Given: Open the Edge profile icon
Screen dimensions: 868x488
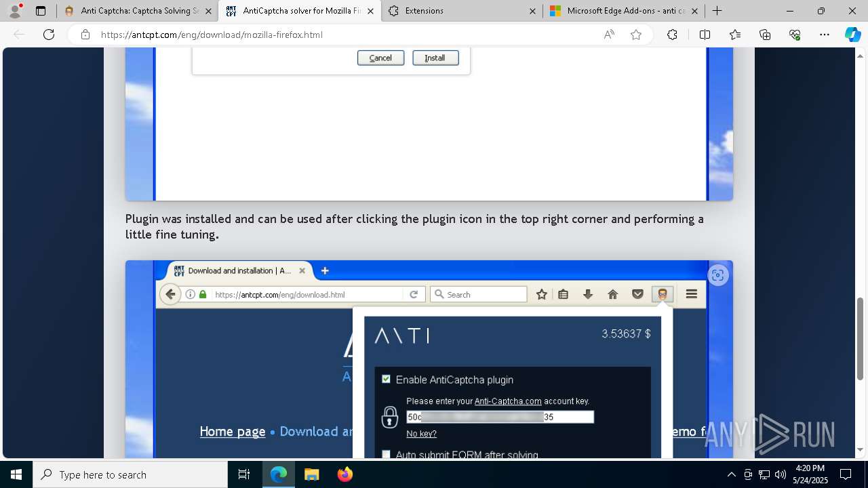Looking at the screenshot, I should [14, 11].
